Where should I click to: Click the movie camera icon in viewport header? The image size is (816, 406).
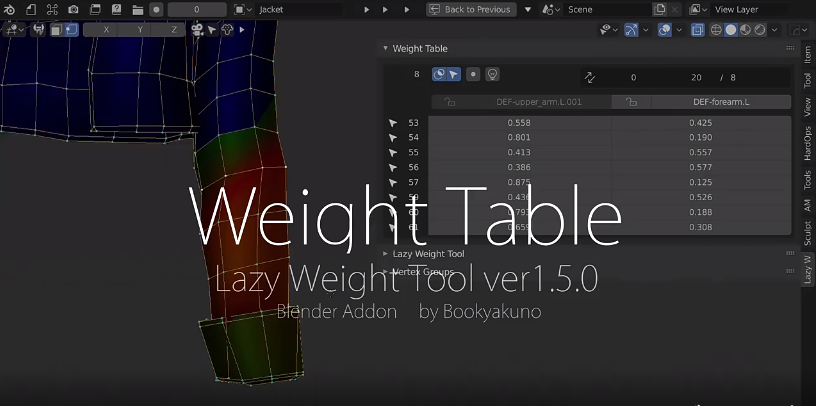coord(197,30)
